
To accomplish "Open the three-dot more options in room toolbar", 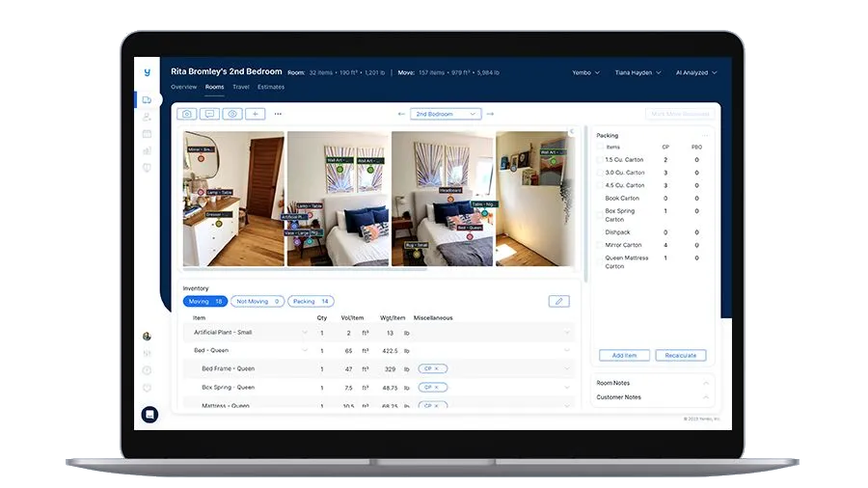I will [278, 114].
